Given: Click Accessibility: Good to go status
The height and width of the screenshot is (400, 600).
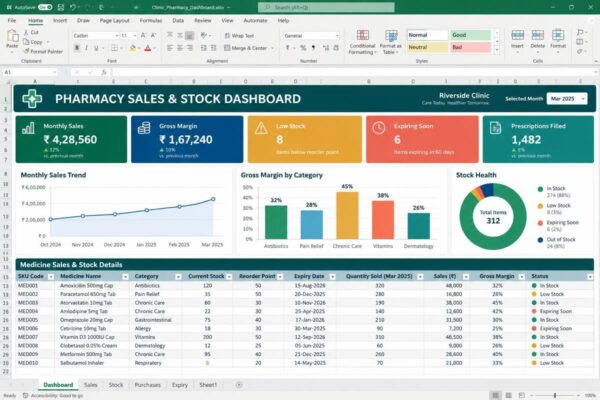Looking at the screenshot, I should coord(53,395).
